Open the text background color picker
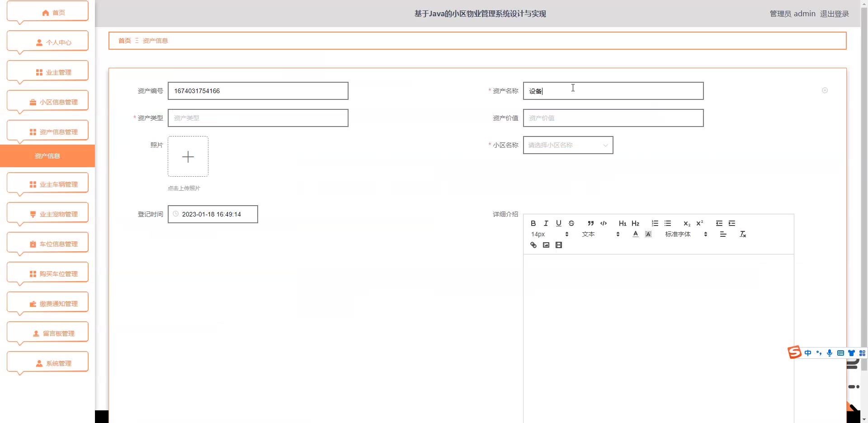868x423 pixels. 648,234
